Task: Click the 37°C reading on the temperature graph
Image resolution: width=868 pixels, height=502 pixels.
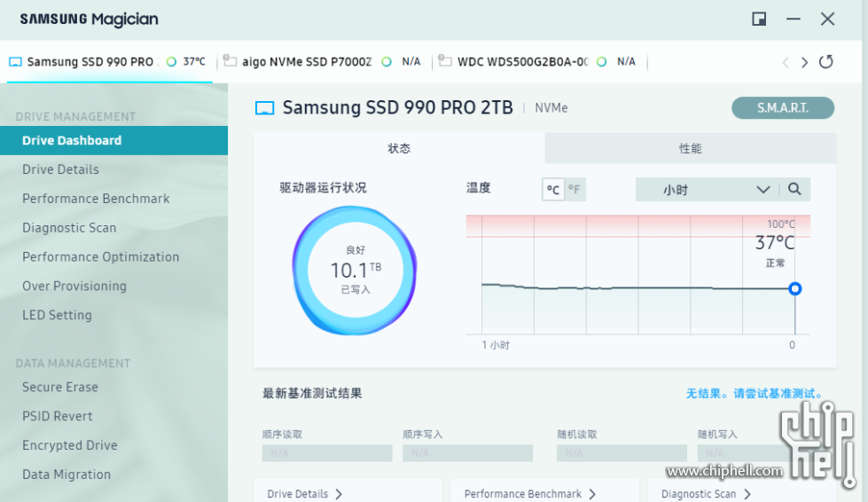Action: tap(775, 242)
